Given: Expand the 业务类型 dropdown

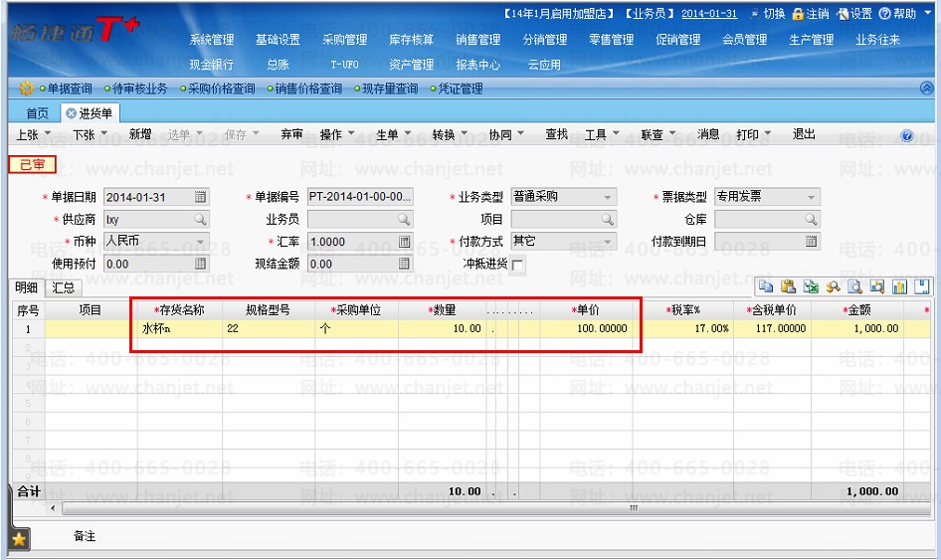Looking at the screenshot, I should click(608, 197).
